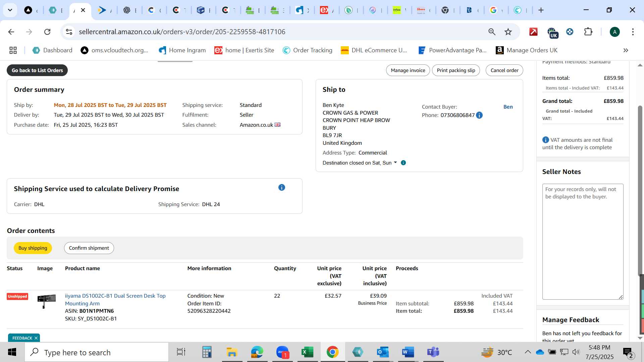View site information icon in address bar
644x362 pixels.
[x=69, y=32]
